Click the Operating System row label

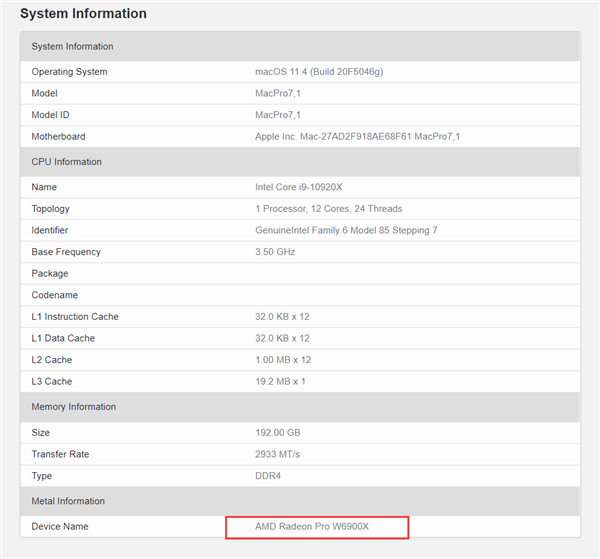[x=69, y=72]
